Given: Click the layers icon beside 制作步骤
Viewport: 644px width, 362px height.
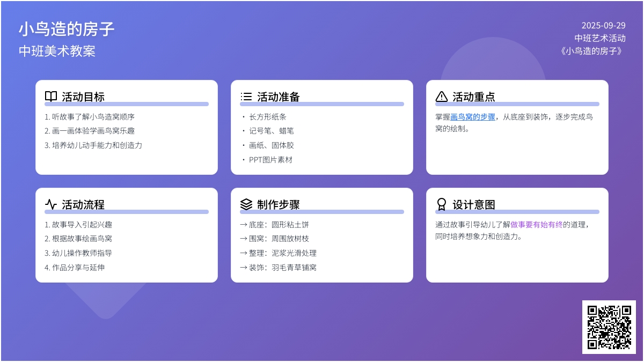Looking at the screenshot, I should click(246, 204).
